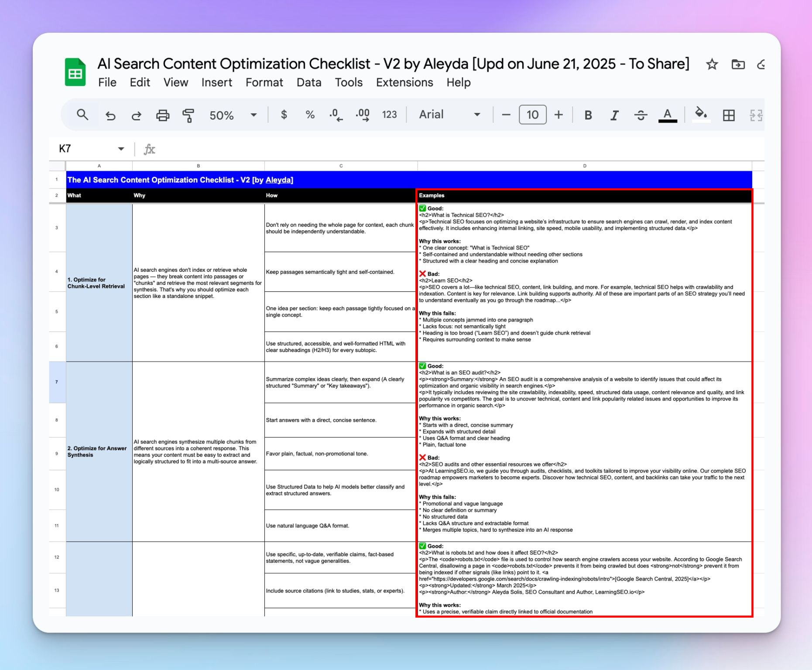Select the 'What is Technical SEO?' examples cell
This screenshot has height=670, width=812.
tap(585, 283)
